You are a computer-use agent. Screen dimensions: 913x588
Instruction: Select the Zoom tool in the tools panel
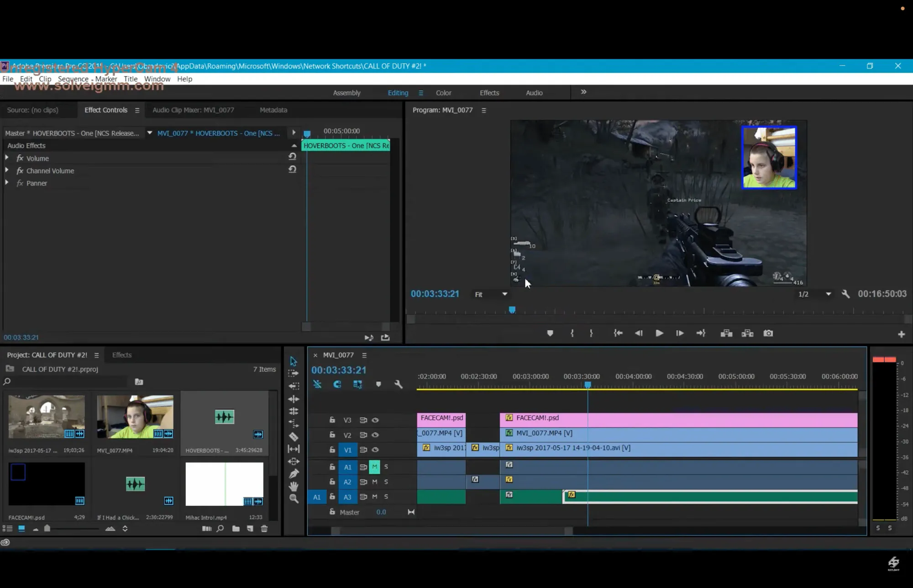coord(294,499)
